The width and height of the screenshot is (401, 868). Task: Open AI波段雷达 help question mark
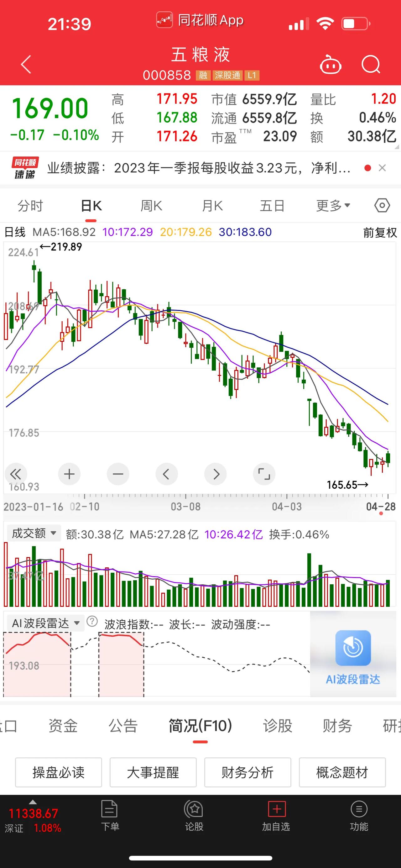click(92, 621)
